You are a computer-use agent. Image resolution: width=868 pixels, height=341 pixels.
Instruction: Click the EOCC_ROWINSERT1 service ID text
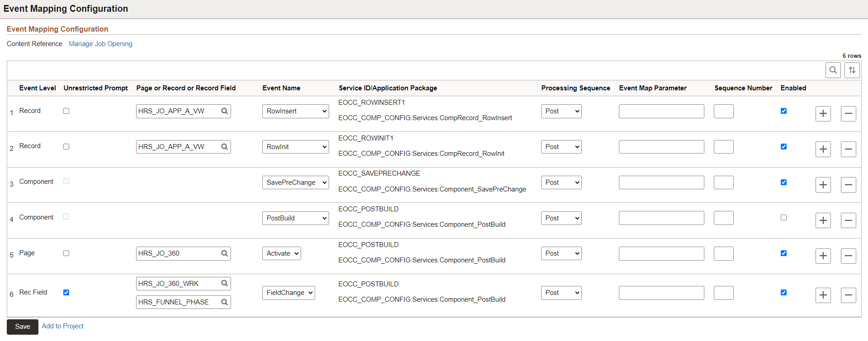tap(372, 103)
